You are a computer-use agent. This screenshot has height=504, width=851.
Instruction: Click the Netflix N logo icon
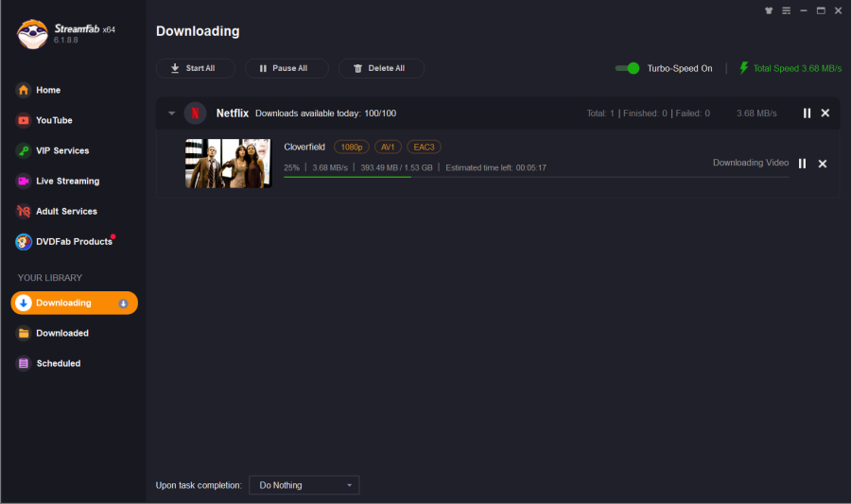tap(195, 113)
